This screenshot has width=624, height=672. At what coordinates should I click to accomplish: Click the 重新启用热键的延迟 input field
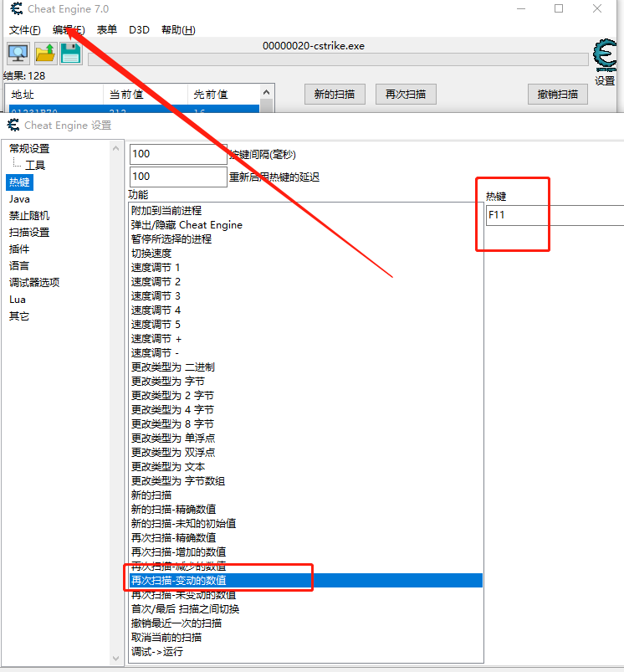pyautogui.click(x=178, y=177)
